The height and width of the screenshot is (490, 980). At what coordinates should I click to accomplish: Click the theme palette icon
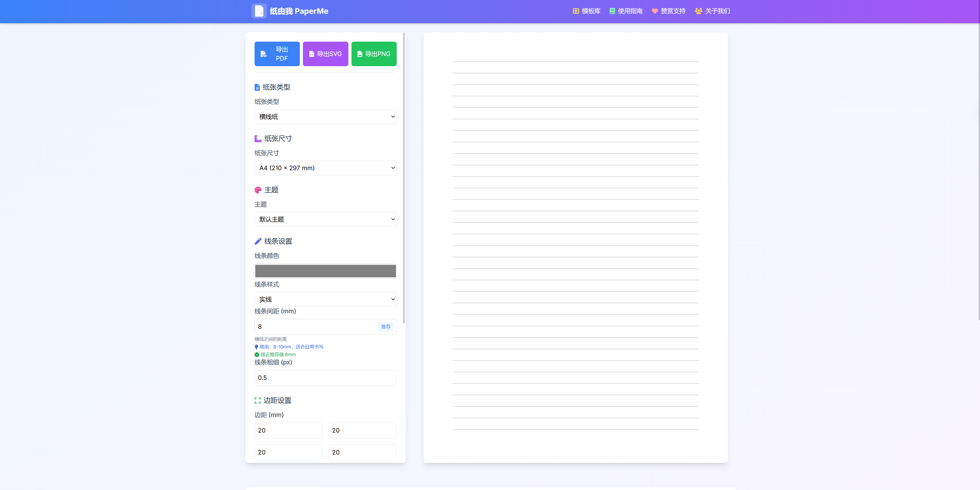click(x=258, y=190)
